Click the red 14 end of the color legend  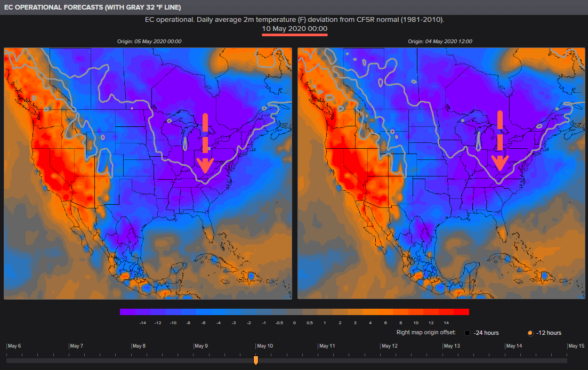[462, 312]
